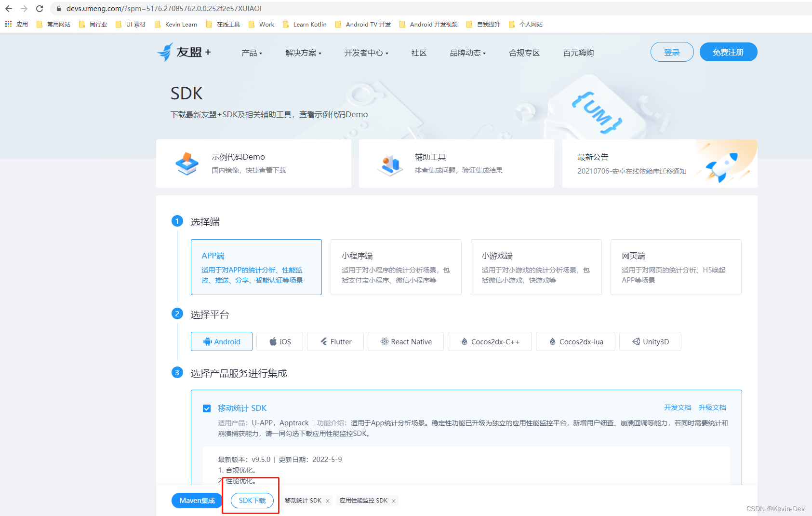Click the React Native atom icon
This screenshot has width=812, height=516.
[x=385, y=341]
